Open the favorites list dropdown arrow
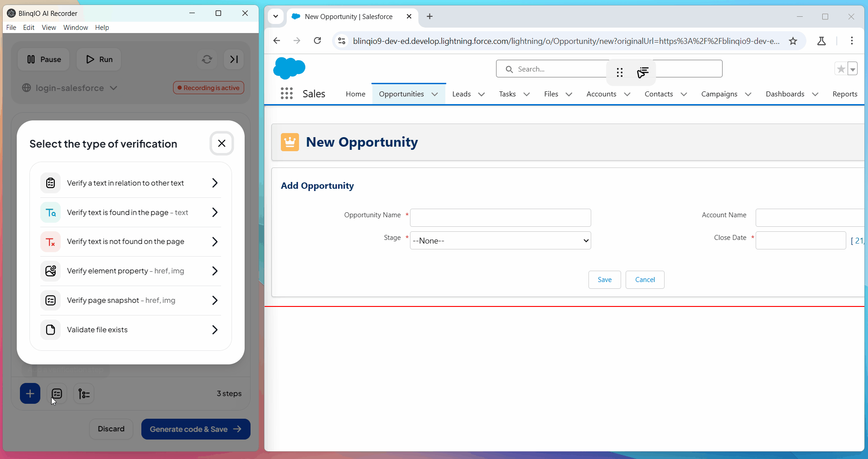Image resolution: width=868 pixels, height=459 pixels. coord(853,69)
